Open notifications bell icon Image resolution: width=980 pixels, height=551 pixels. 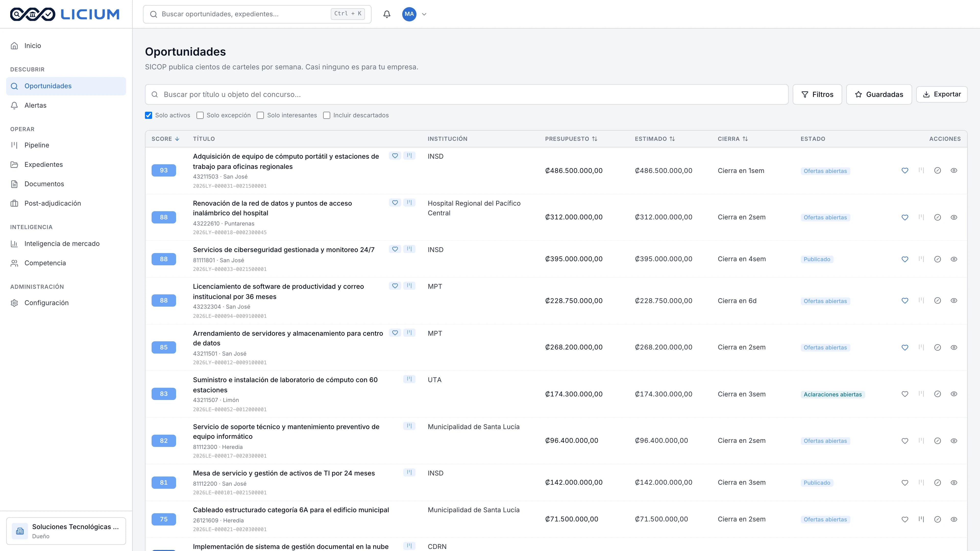coord(387,14)
